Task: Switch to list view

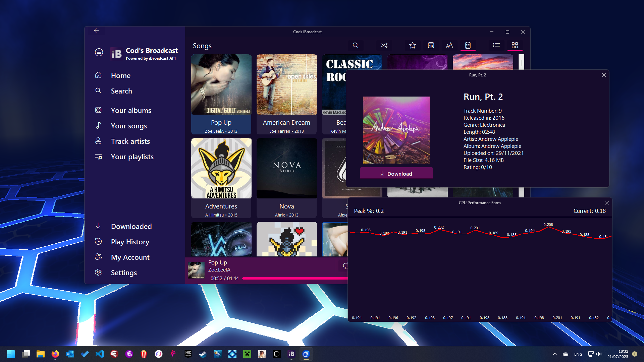Action: click(496, 45)
